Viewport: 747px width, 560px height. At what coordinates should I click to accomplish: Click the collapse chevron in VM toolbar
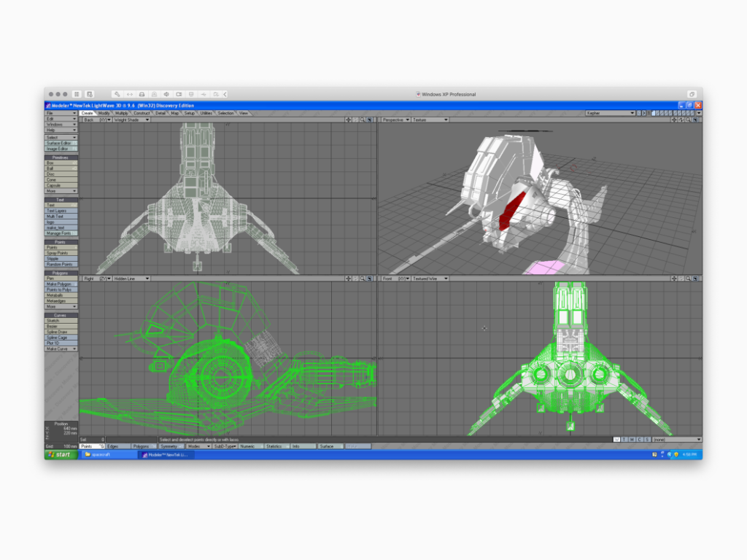click(x=225, y=94)
